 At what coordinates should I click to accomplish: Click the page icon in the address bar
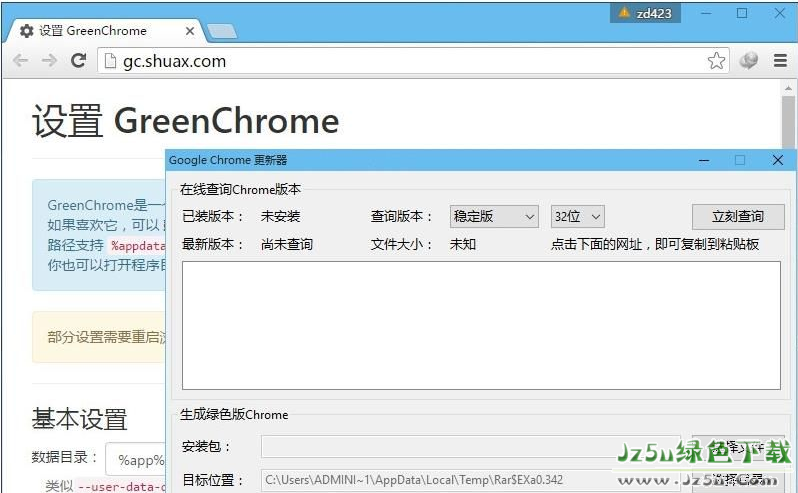click(110, 61)
